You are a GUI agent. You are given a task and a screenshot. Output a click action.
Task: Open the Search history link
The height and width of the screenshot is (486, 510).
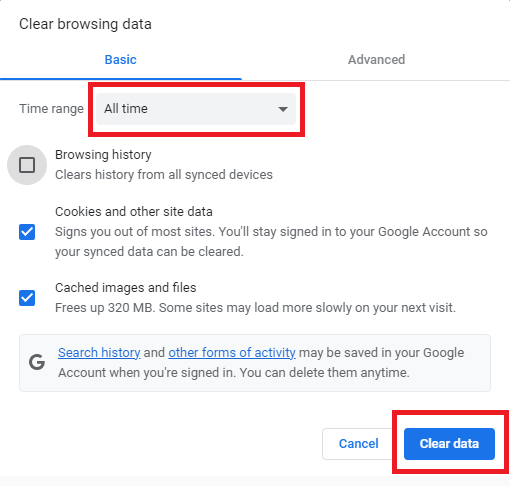point(99,353)
